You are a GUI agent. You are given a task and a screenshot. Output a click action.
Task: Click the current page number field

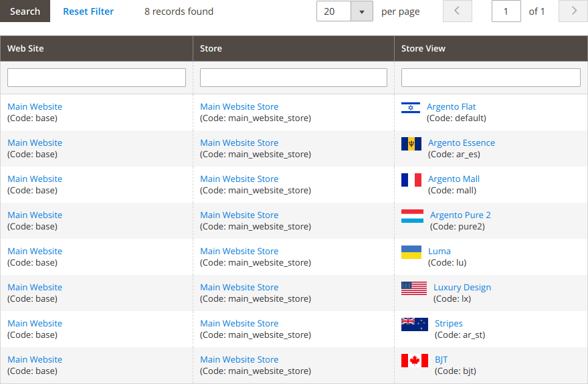pos(506,11)
